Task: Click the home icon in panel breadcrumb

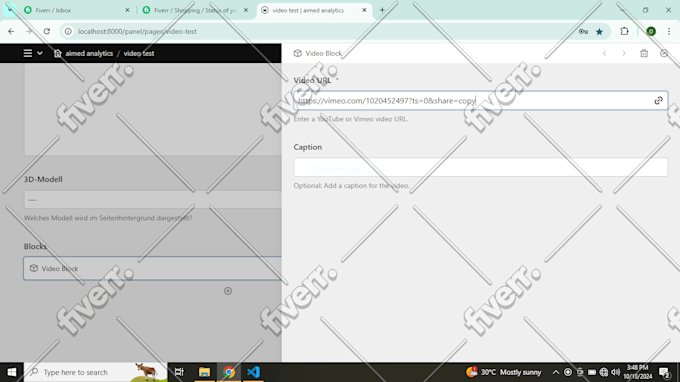Action: 58,53
